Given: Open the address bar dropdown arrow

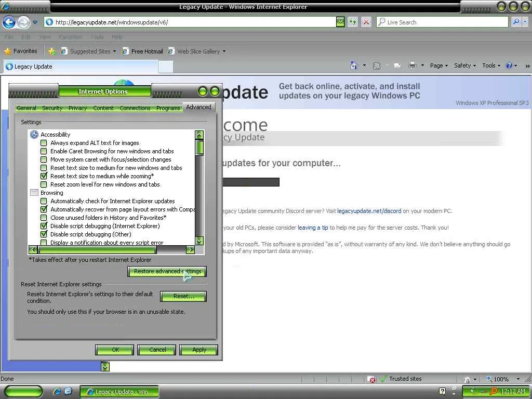Looking at the screenshot, I should coord(340,22).
